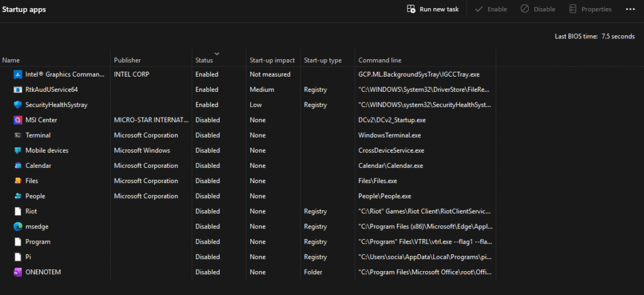644x295 pixels.
Task: Select the Terminal app icon
Action: (x=17, y=135)
